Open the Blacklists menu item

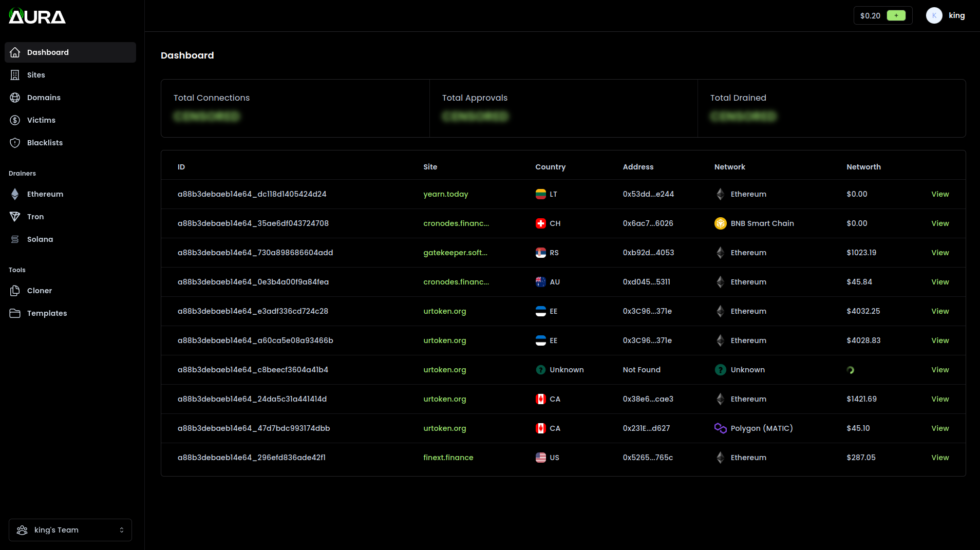(x=70, y=143)
